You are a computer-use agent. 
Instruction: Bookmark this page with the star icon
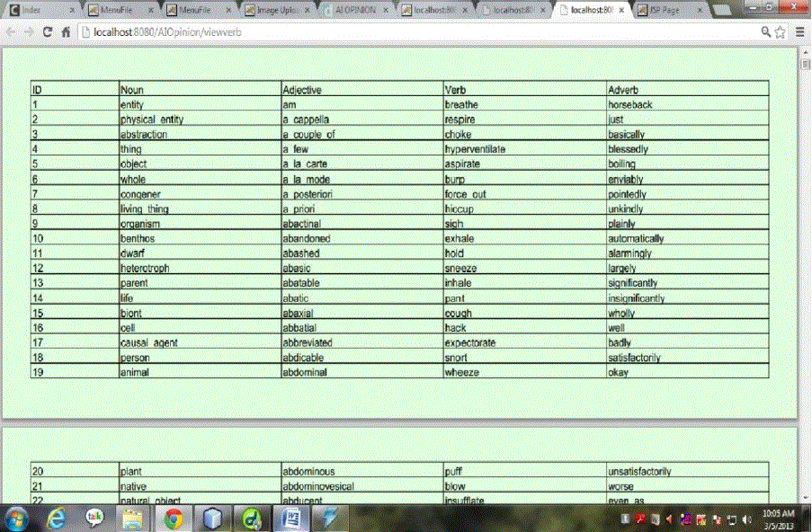[781, 31]
